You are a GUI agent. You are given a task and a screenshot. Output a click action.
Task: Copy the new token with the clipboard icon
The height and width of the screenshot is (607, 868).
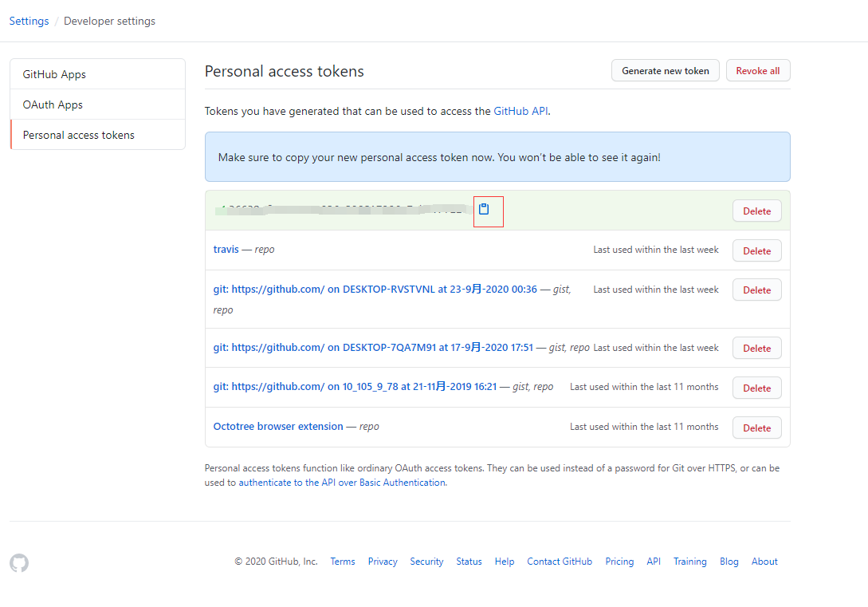pos(484,209)
